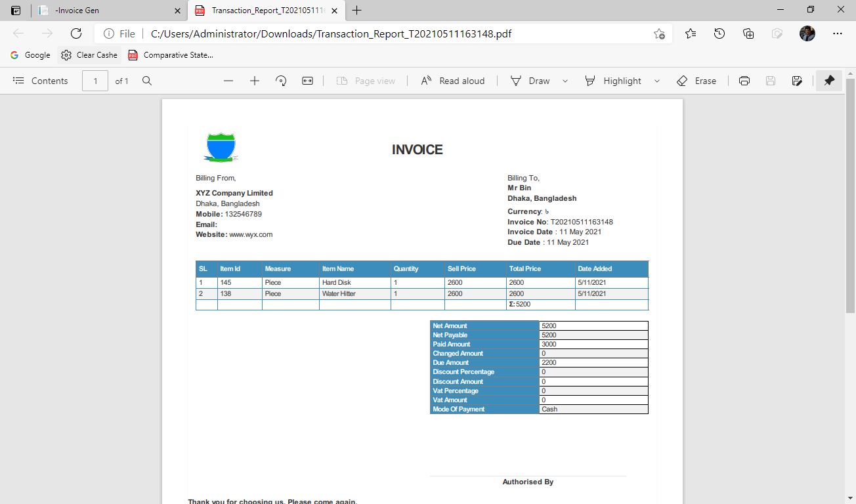Toggle the Draw tool on
Viewport: 856px width, 504px height.
(x=532, y=80)
